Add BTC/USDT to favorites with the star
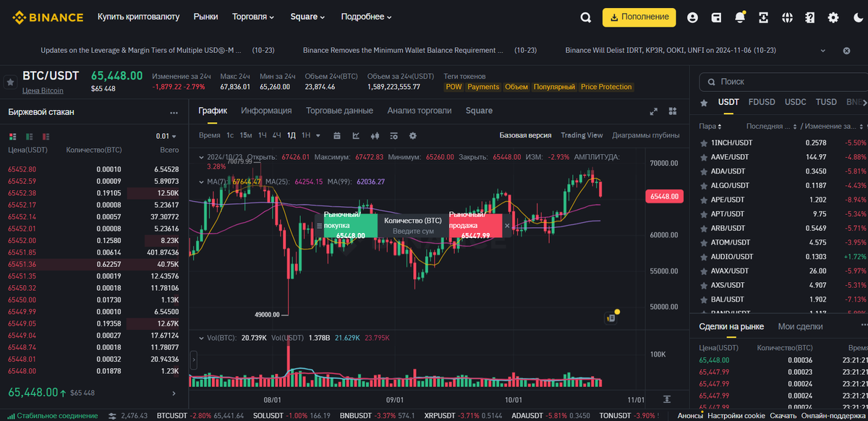 (10, 82)
